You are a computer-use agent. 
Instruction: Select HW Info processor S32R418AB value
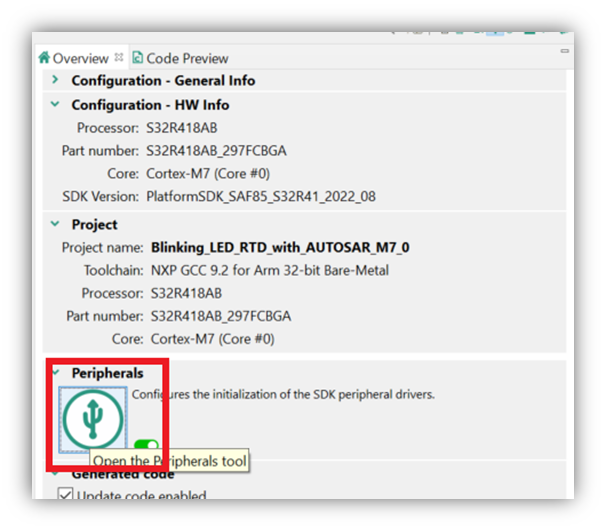point(182,128)
